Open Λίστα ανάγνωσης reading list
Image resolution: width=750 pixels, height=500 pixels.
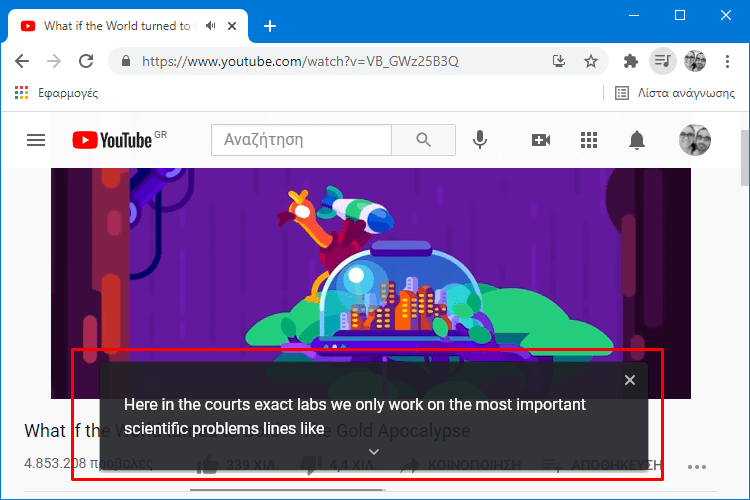(675, 93)
